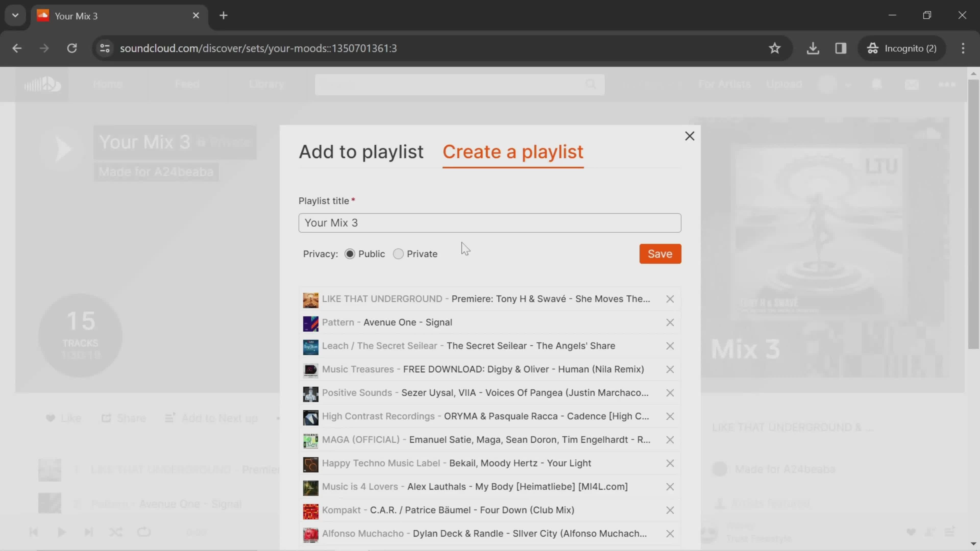Save the new playlist
This screenshot has height=551, width=980.
pos(660,254)
